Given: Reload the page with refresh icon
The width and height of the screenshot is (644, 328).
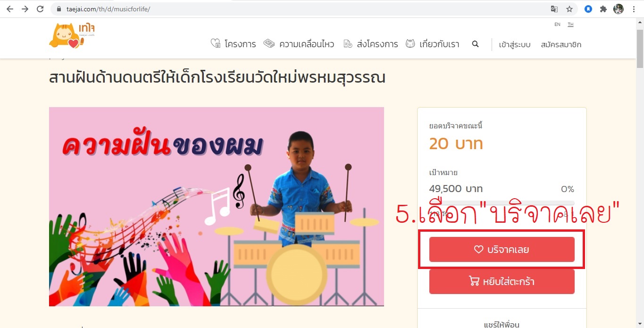Looking at the screenshot, I should coord(40,9).
